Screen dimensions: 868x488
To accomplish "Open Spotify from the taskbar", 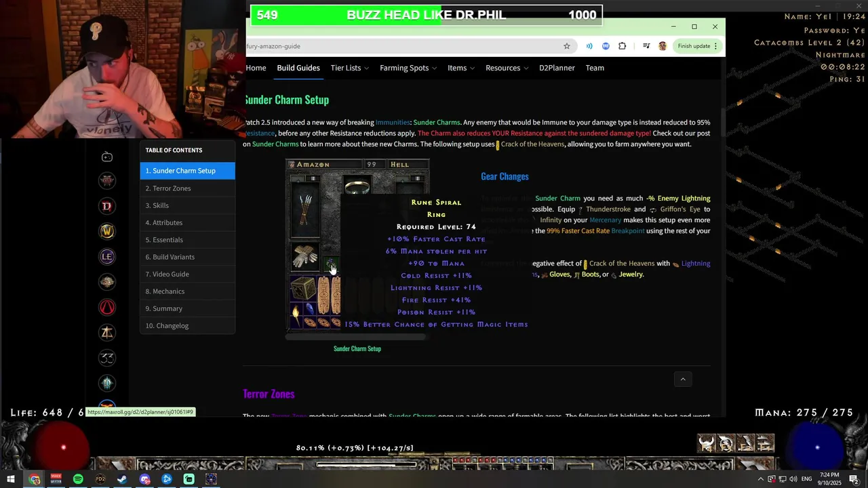I will pyautogui.click(x=78, y=479).
